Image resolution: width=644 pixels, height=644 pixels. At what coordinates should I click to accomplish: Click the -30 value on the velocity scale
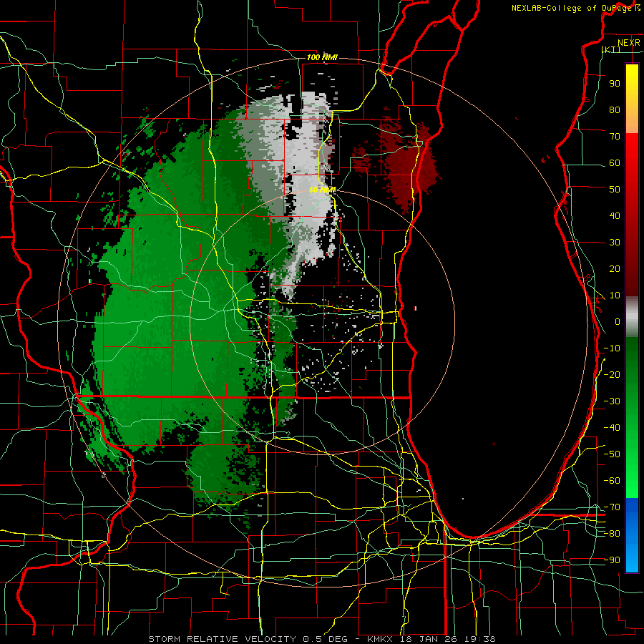point(612,401)
